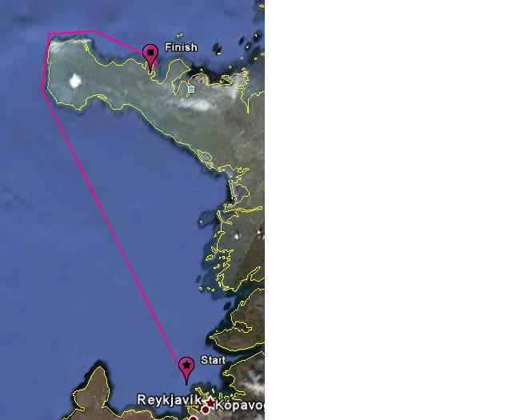
Task: Click the black star inside Start pin
Action: tap(186, 365)
